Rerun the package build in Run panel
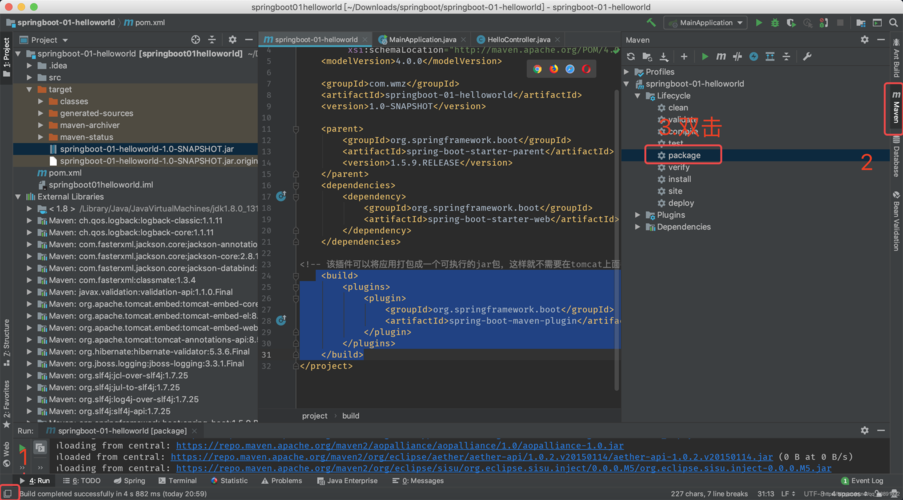The width and height of the screenshot is (903, 500). click(x=22, y=448)
